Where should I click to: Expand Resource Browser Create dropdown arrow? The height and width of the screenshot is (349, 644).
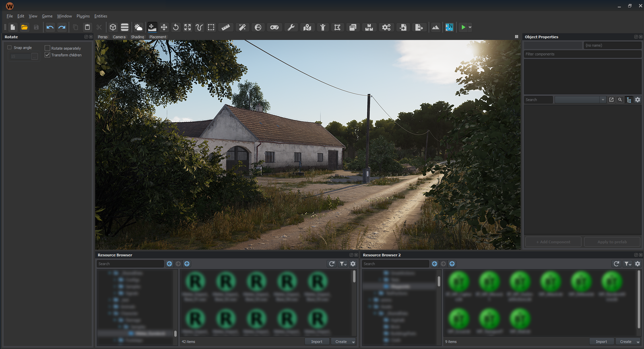[353, 342]
